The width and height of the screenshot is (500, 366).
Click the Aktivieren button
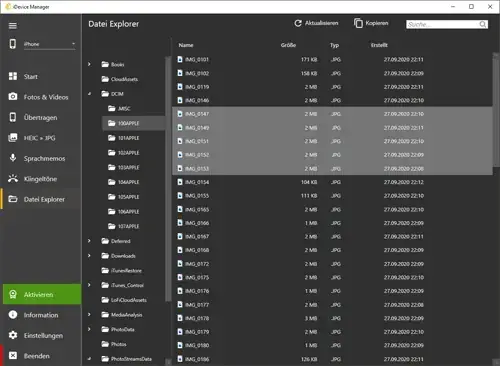(42, 294)
